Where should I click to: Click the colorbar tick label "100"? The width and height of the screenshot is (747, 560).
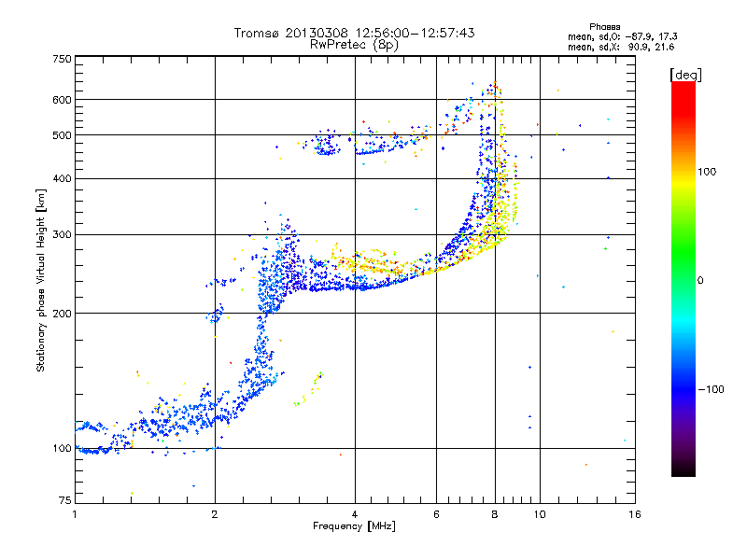click(707, 172)
